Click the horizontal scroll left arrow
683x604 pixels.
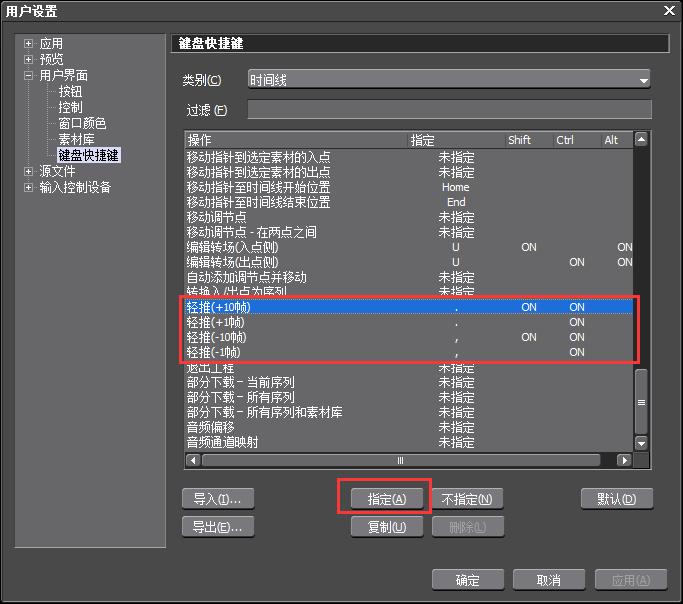pyautogui.click(x=193, y=460)
